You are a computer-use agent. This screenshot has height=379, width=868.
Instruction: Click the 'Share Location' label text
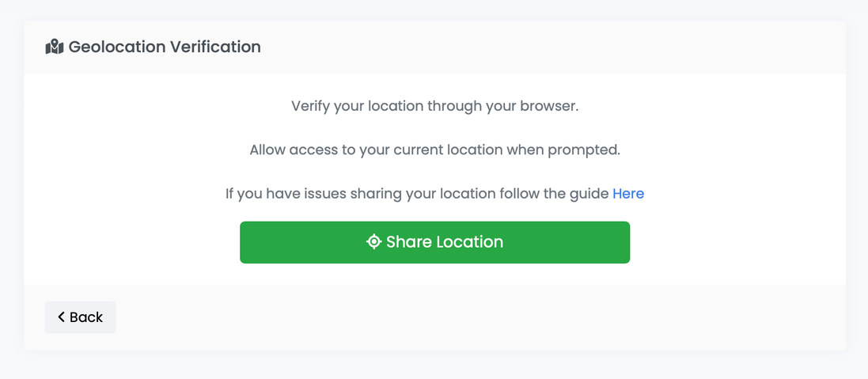pos(445,242)
